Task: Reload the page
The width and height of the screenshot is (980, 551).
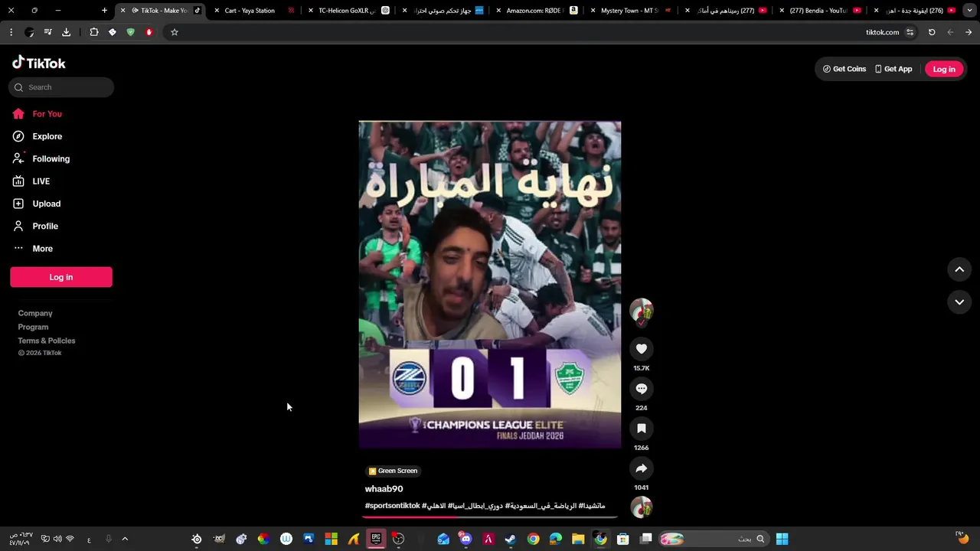Action: 932,32
